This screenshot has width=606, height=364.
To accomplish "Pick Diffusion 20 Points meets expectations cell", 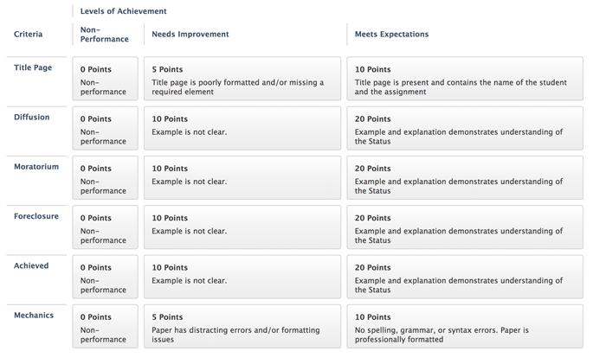I will (465, 129).
